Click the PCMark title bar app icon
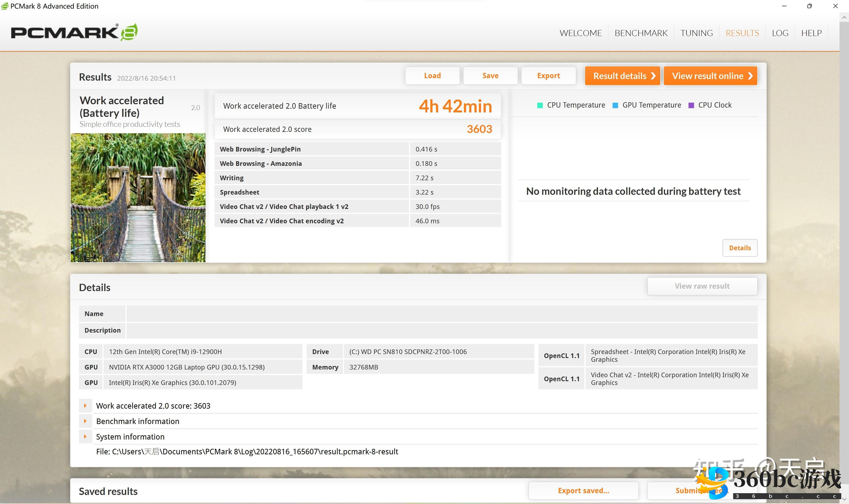The image size is (849, 504). click(x=5, y=6)
